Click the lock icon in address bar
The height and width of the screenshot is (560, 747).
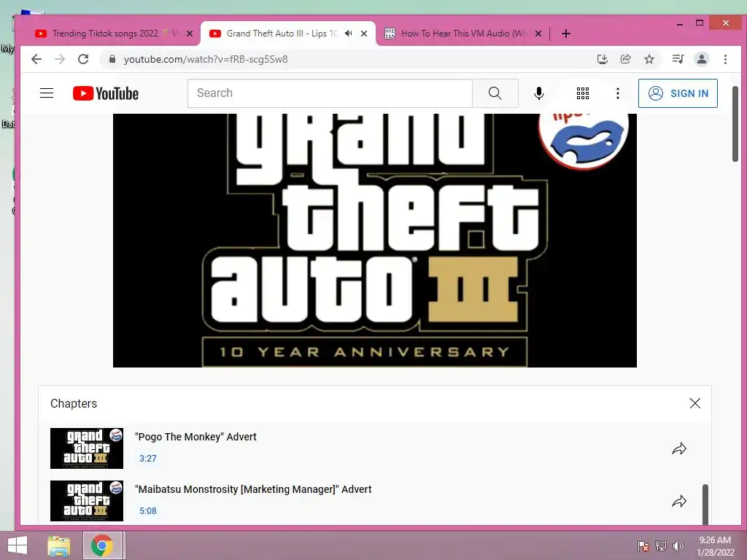coord(112,59)
